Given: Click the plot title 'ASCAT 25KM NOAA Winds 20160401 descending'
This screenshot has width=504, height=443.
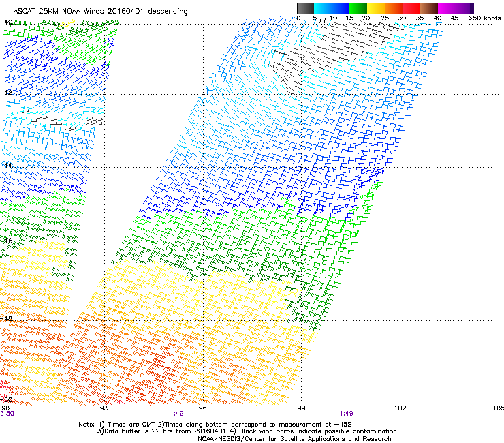Looking at the screenshot, I should 100,12.
